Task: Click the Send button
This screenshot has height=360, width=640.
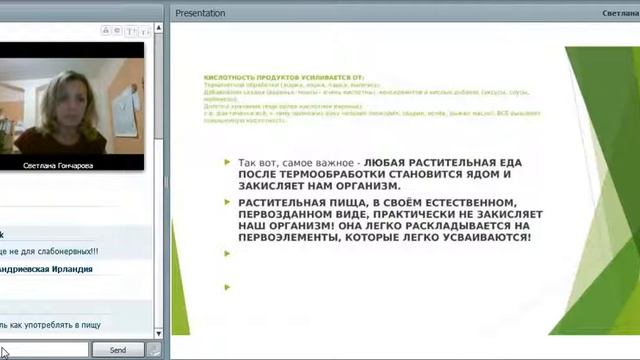Action: (x=118, y=350)
